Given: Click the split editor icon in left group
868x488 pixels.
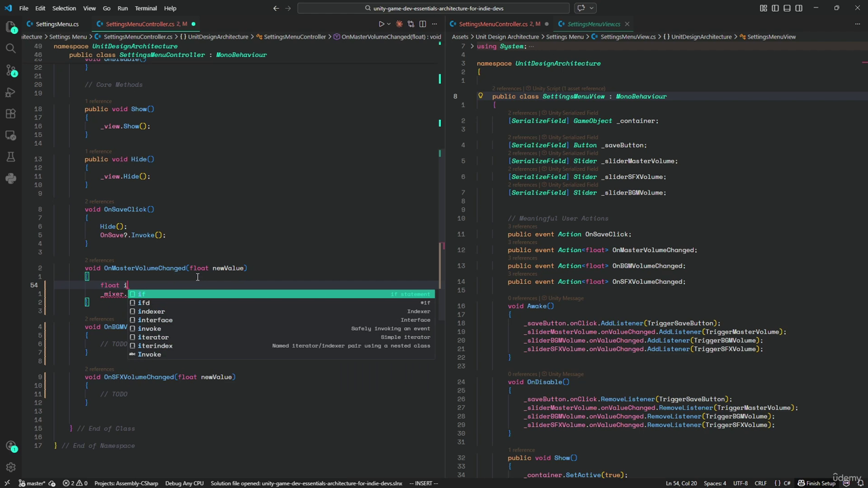Looking at the screenshot, I should click(x=422, y=24).
